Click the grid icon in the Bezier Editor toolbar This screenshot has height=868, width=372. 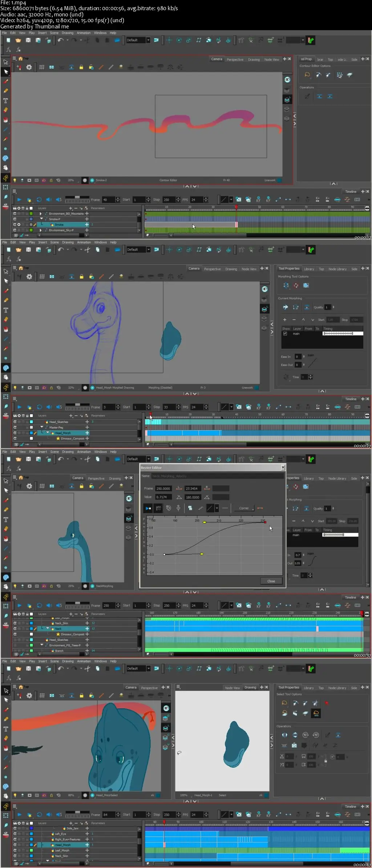[158, 508]
